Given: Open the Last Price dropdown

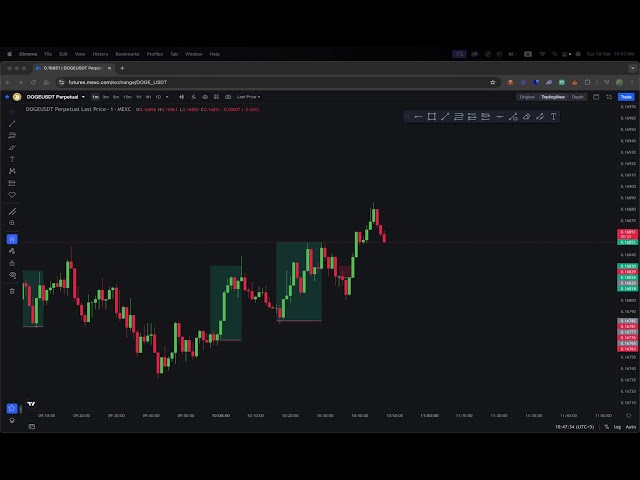Looking at the screenshot, I should tap(248, 97).
